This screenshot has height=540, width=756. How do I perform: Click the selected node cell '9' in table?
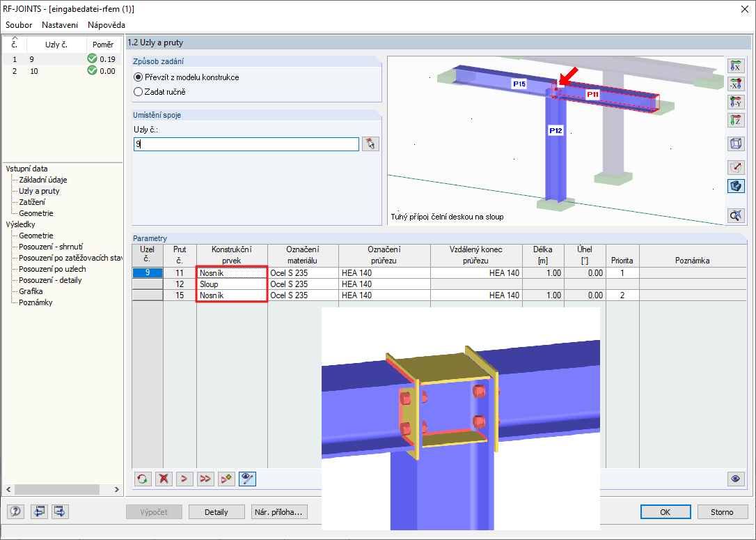click(x=148, y=272)
